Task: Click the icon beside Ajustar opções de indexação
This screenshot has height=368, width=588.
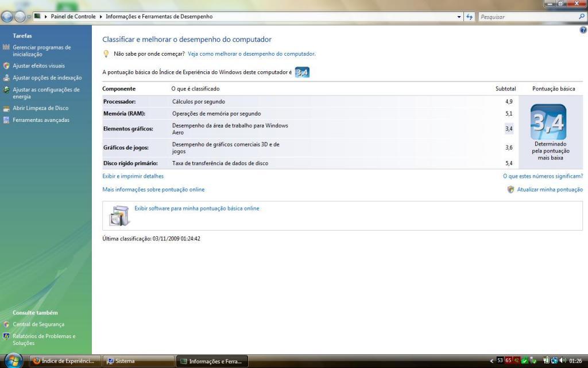Action: 6,78
